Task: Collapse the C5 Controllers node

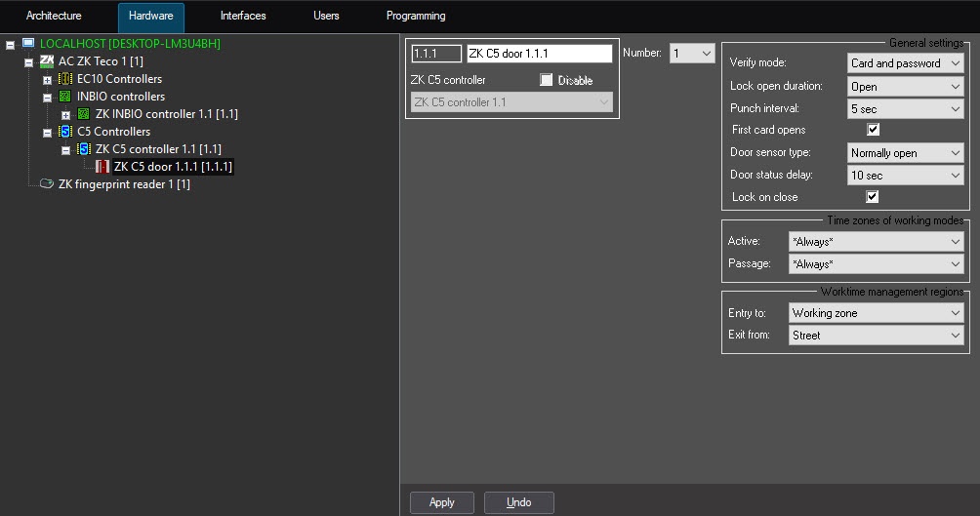Action: coord(47,133)
